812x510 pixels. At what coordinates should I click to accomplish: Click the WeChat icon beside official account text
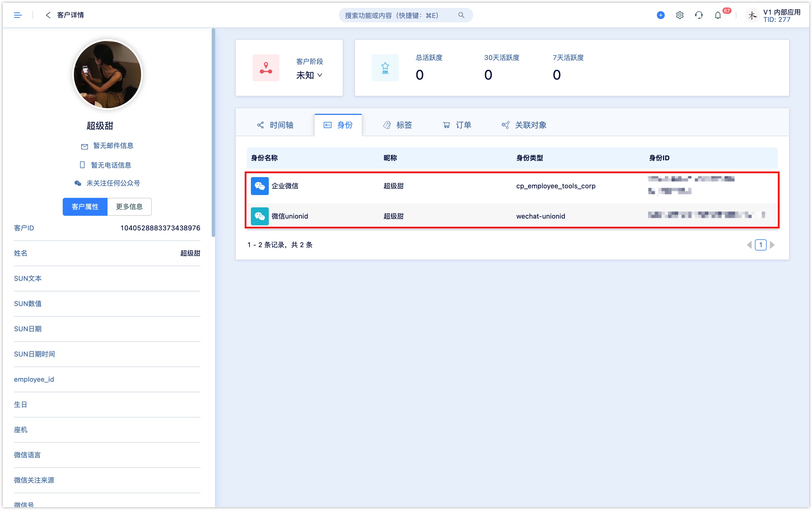[78, 183]
